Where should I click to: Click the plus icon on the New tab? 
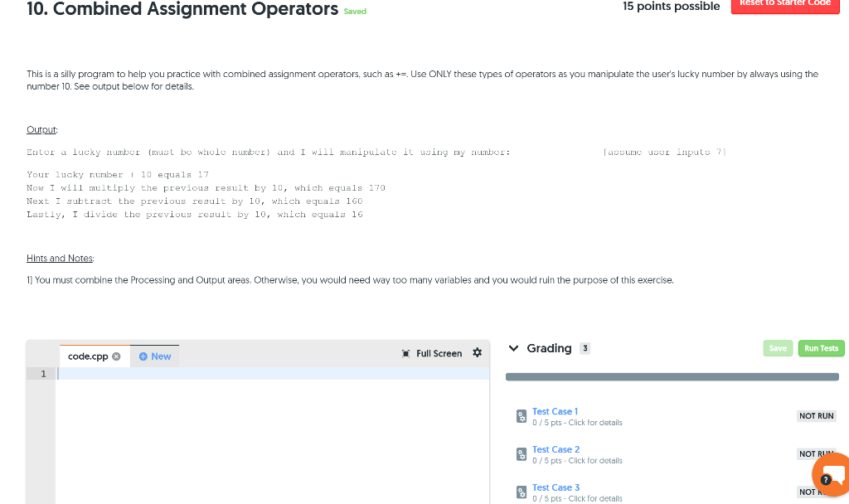(x=143, y=356)
